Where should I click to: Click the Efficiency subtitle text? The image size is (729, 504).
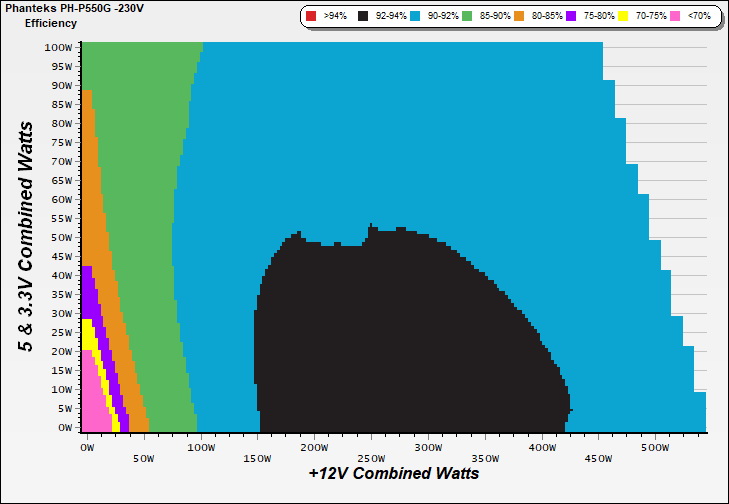point(51,22)
